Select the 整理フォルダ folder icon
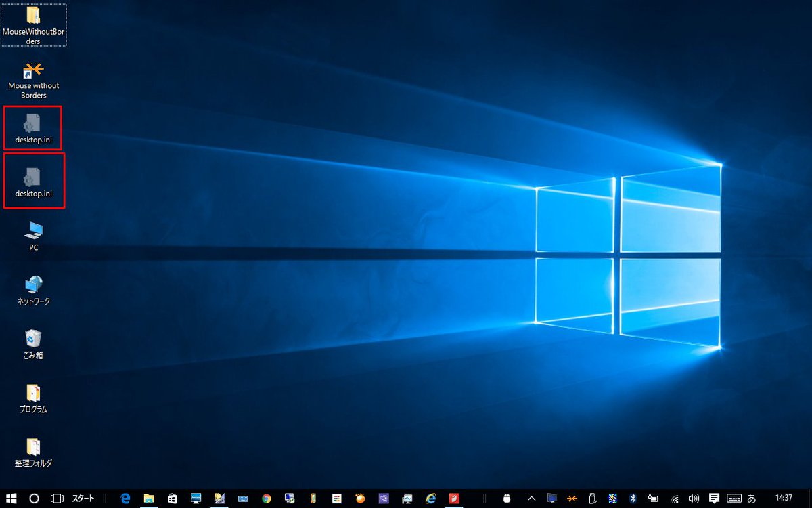This screenshot has width=812, height=508. pyautogui.click(x=33, y=452)
